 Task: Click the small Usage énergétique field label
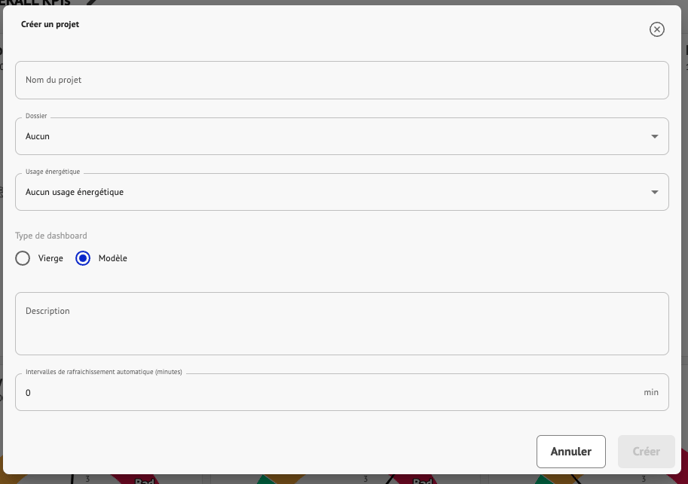[x=53, y=172]
